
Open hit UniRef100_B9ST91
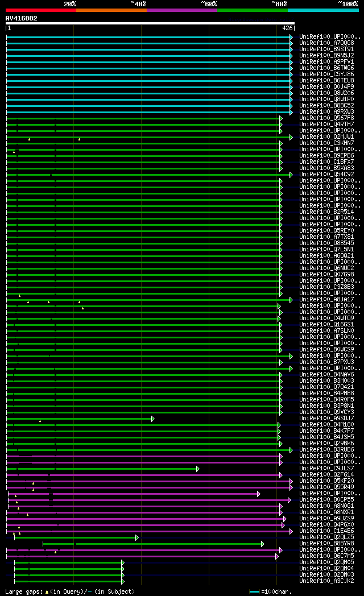pos(326,49)
